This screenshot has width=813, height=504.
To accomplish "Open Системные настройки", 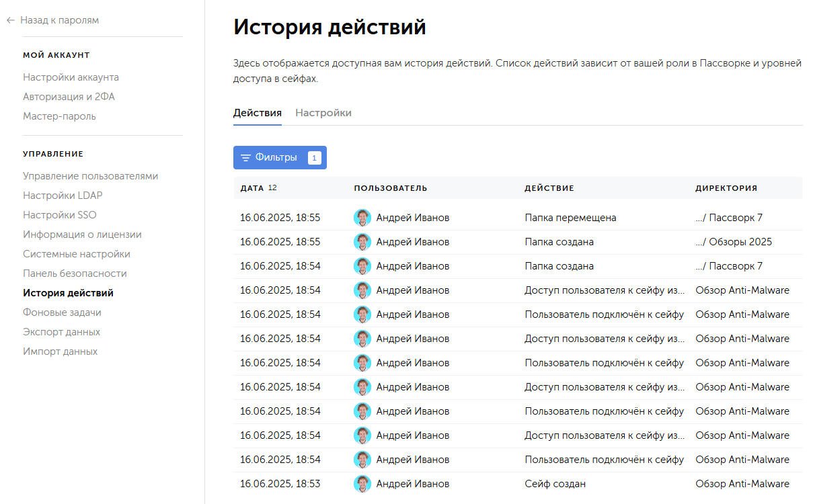I will coord(77,254).
